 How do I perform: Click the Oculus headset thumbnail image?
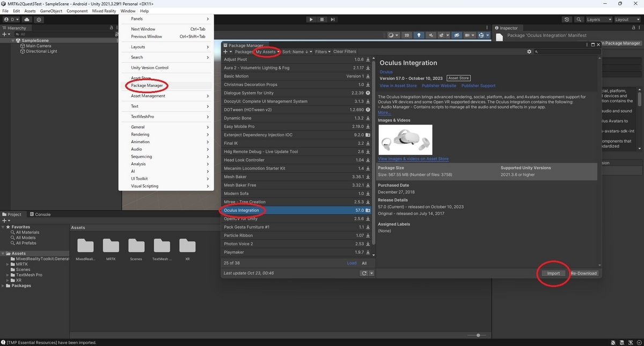(x=405, y=139)
